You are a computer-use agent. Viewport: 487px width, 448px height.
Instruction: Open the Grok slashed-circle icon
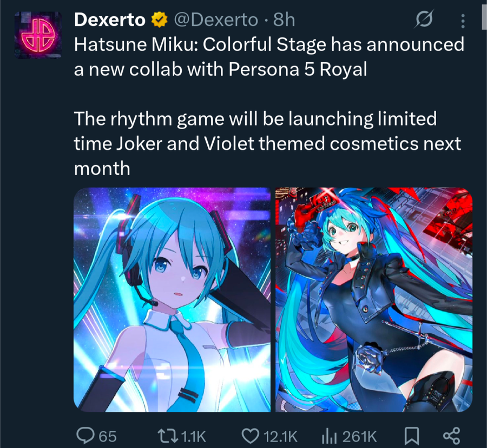[x=424, y=19]
